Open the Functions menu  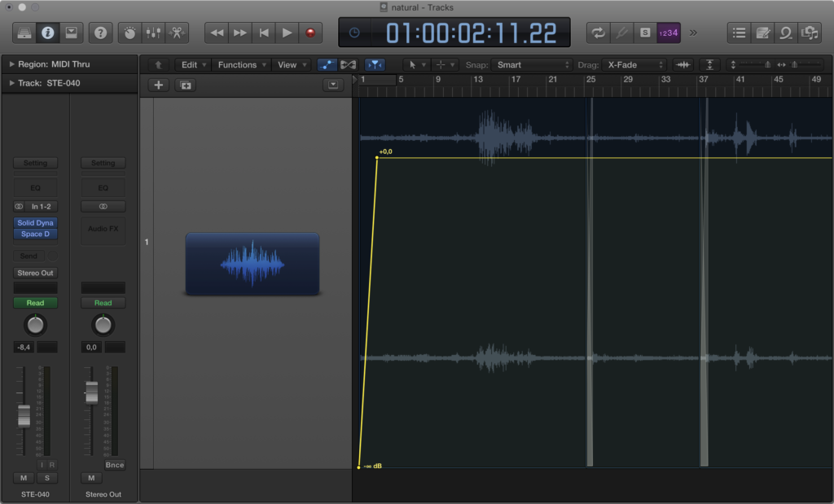pos(240,64)
